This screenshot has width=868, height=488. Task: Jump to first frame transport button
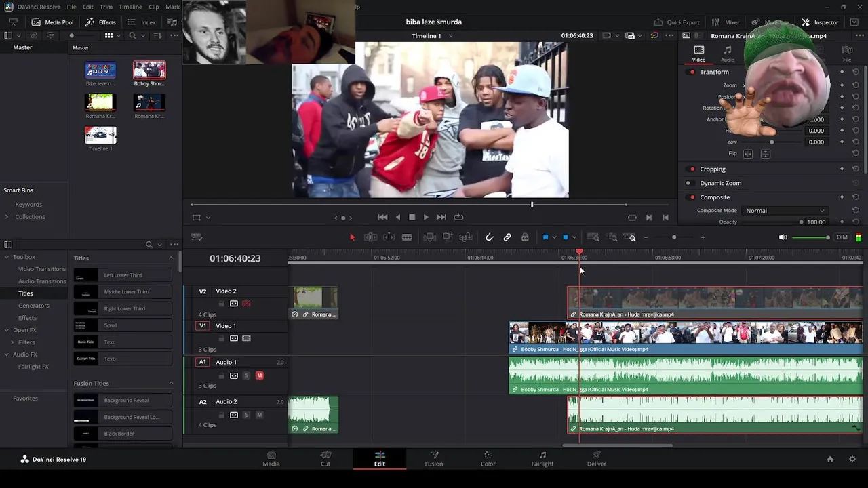tap(382, 217)
